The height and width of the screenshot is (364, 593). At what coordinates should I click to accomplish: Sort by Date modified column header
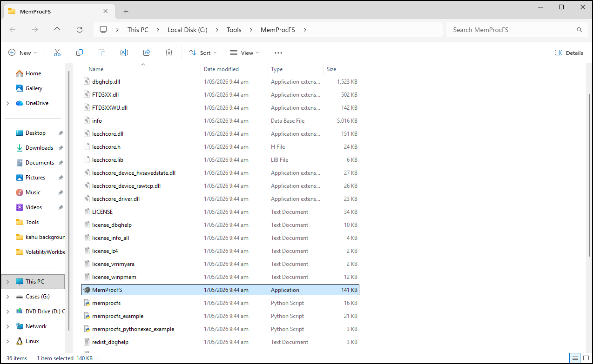[x=235, y=69]
